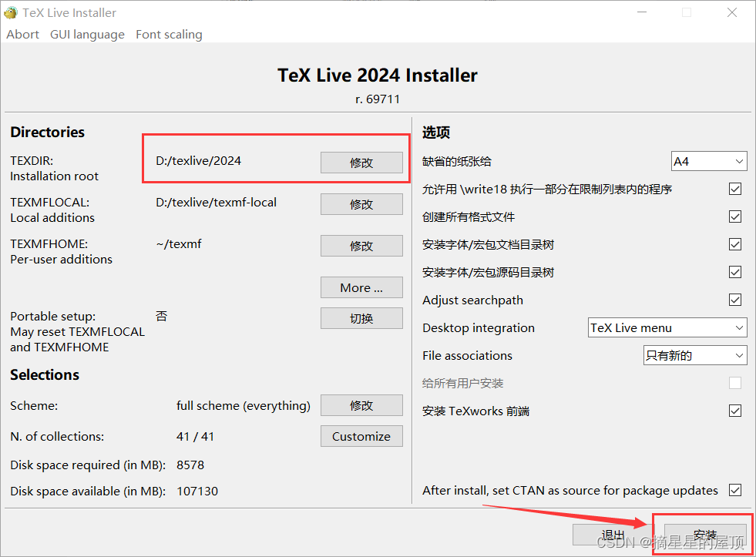Click the 41 / 41 collections value
The height and width of the screenshot is (557, 756).
tap(195, 437)
